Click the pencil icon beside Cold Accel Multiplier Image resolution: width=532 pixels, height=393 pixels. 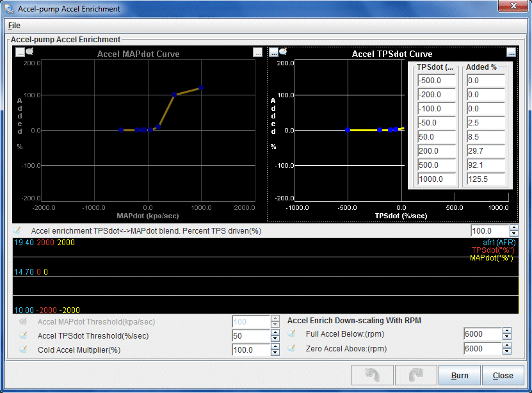click(x=24, y=349)
